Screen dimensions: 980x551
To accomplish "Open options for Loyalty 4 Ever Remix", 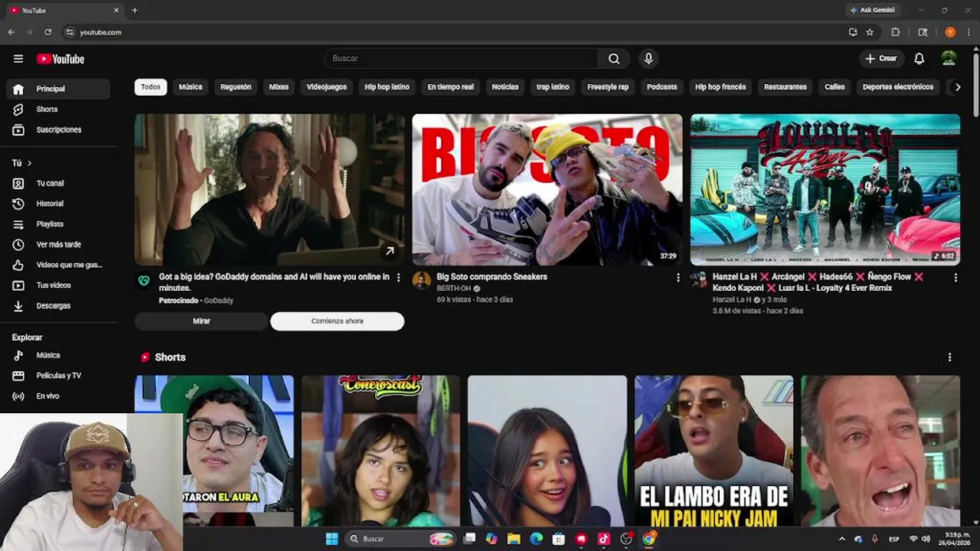I will coord(955,278).
